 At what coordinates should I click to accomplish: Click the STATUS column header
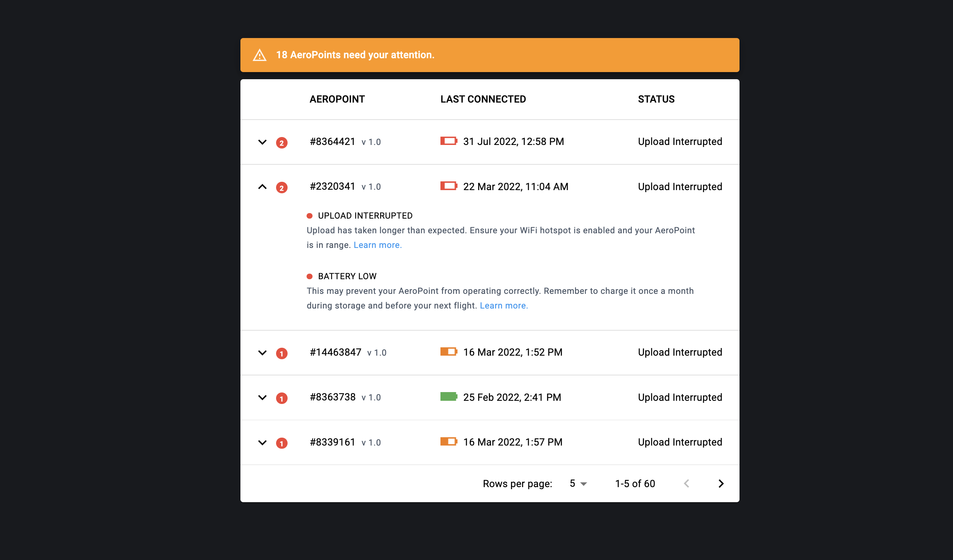pyautogui.click(x=656, y=99)
